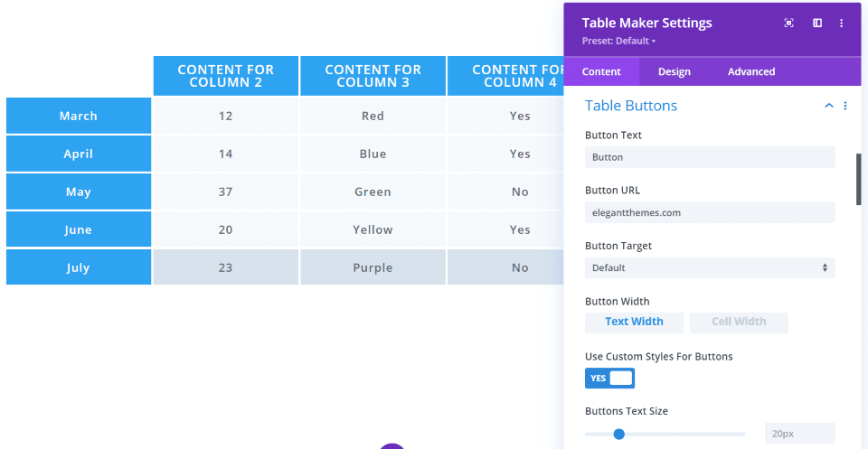This screenshot has height=449, width=868.
Task: Select Text Width button width option
Action: (634, 322)
